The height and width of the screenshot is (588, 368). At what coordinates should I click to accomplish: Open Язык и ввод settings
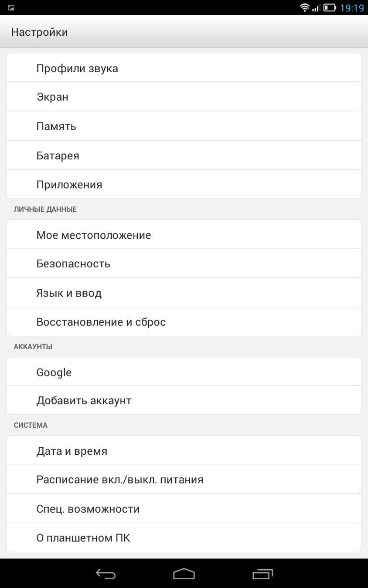pos(184,293)
